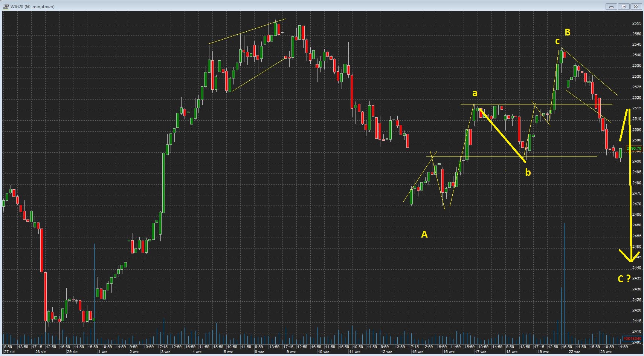Click the 2535 price axis label

coord(636,66)
